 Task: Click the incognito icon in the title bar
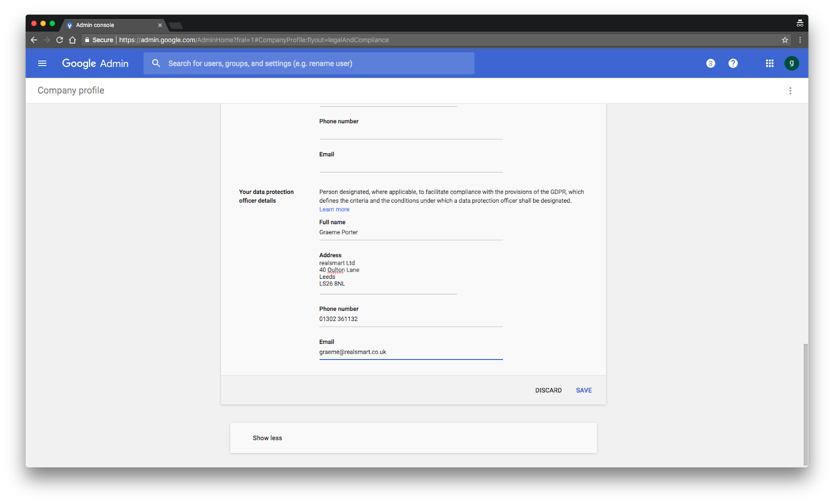click(800, 23)
